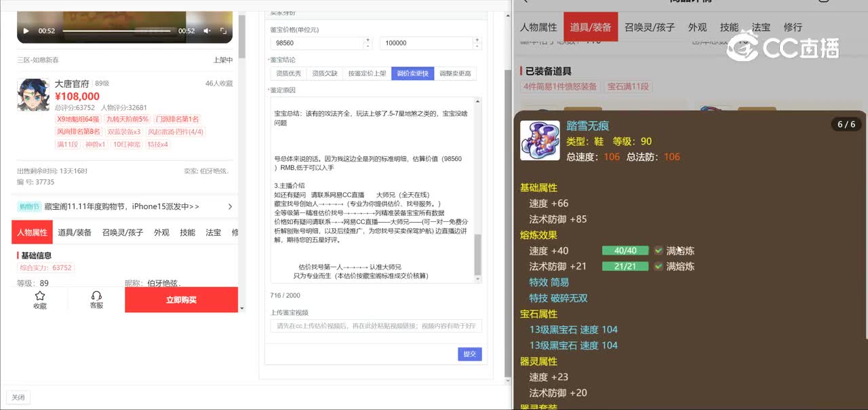Open 客服 support via the headset icon
The width and height of the screenshot is (868, 410).
pyautogui.click(x=96, y=296)
